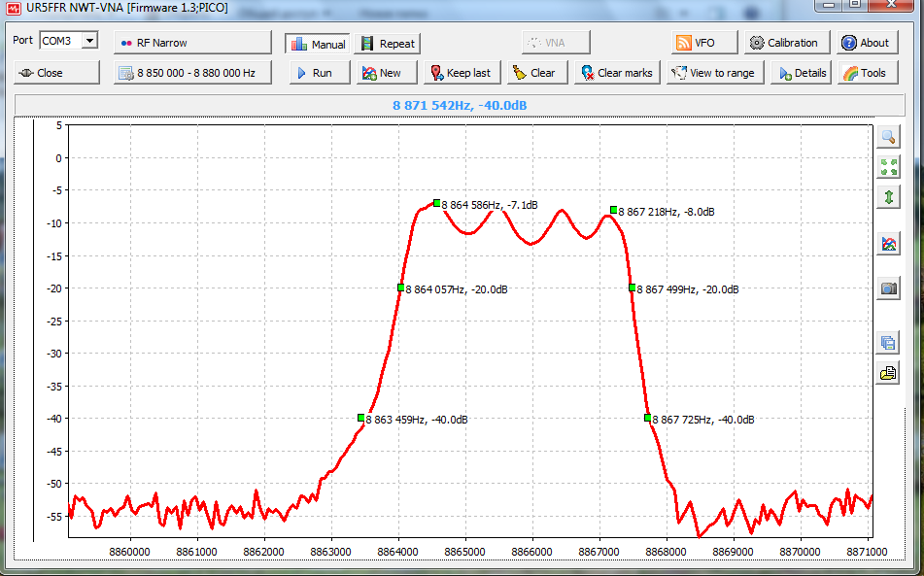Click the green four-arrow fit view icon
The image size is (924, 576).
[x=888, y=166]
